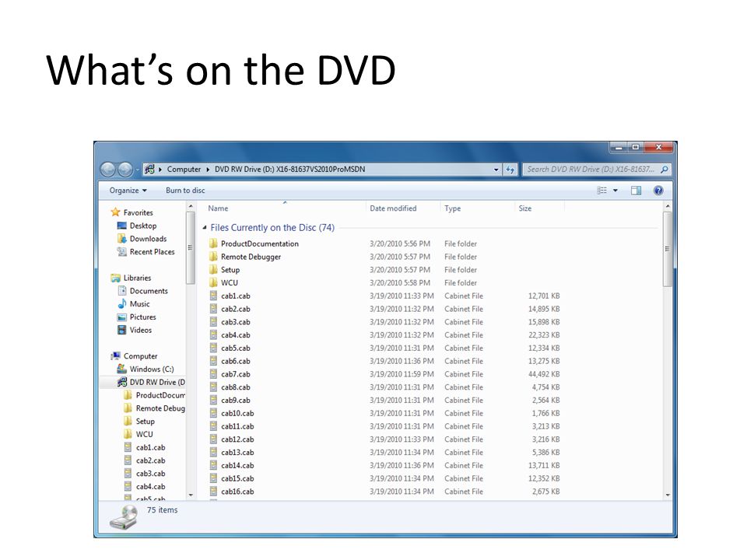Open Documents library
The image size is (747, 560).
148,291
